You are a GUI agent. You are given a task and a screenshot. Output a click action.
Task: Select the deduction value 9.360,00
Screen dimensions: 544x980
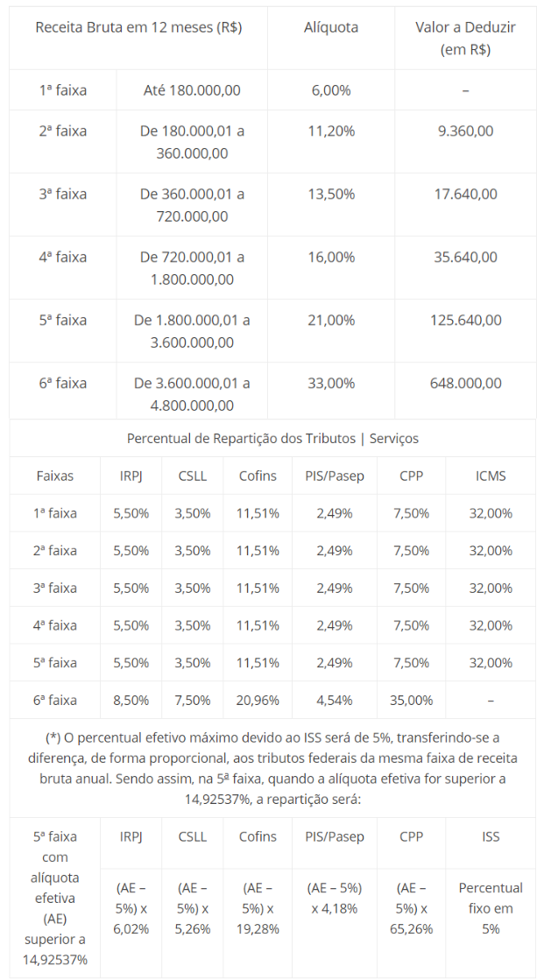pos(465,131)
